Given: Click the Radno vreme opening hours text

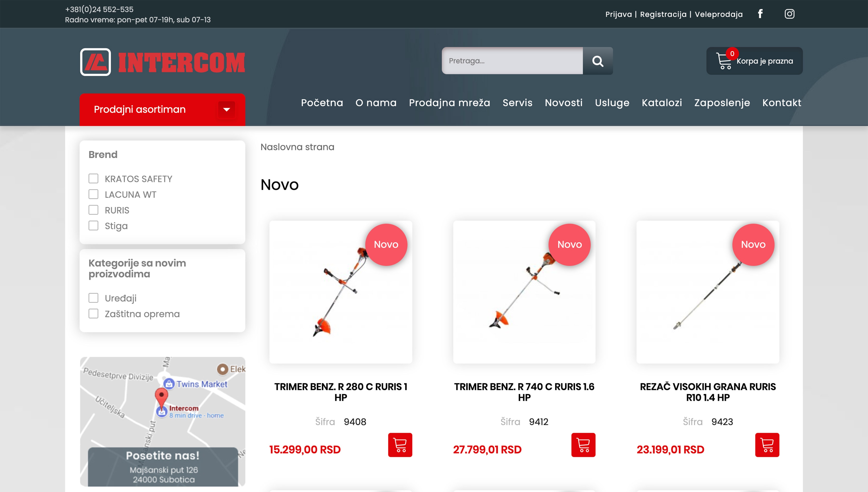Looking at the screenshot, I should pyautogui.click(x=138, y=20).
